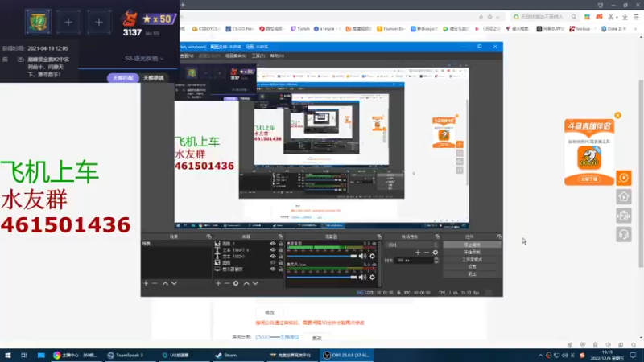Toggle lock on the first image source
This screenshot has width=644, height=362.
coord(280,244)
